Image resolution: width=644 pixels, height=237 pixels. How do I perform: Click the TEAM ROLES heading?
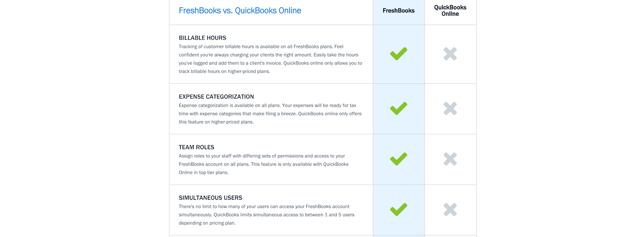tap(196, 147)
